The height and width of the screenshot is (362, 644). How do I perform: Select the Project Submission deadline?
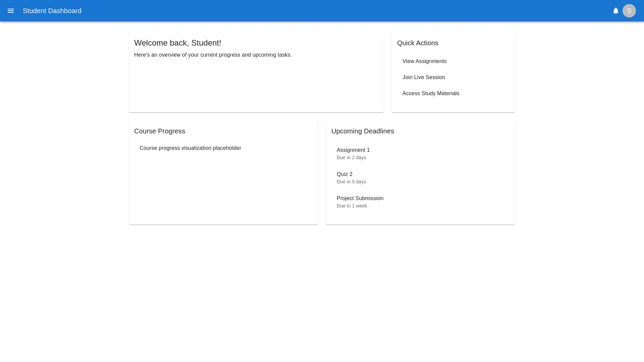(x=360, y=198)
